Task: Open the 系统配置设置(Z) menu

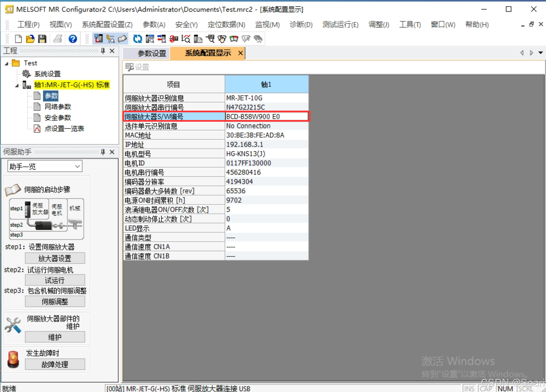Action: click(x=107, y=25)
